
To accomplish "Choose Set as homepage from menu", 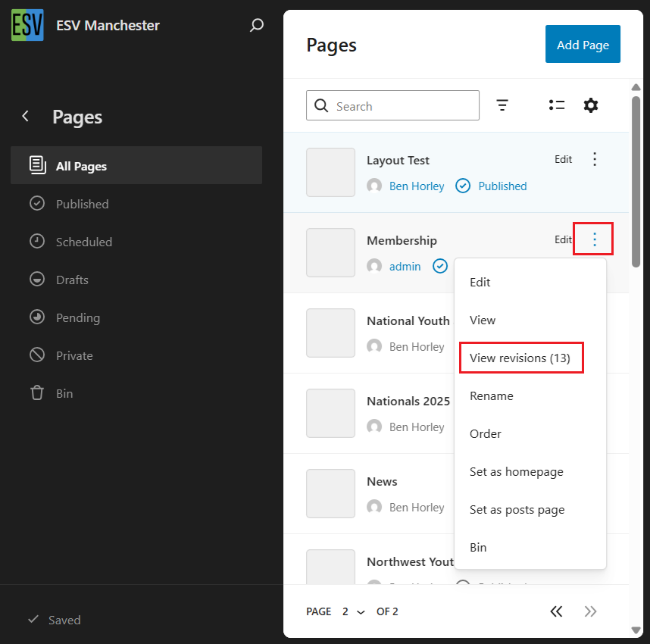I will pyautogui.click(x=516, y=471).
